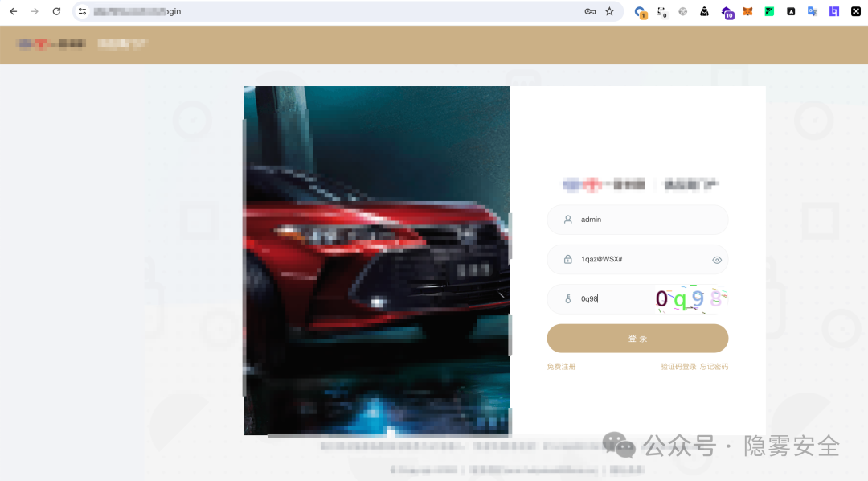Reload the login page
The height and width of the screenshot is (481, 868).
[x=56, y=11]
